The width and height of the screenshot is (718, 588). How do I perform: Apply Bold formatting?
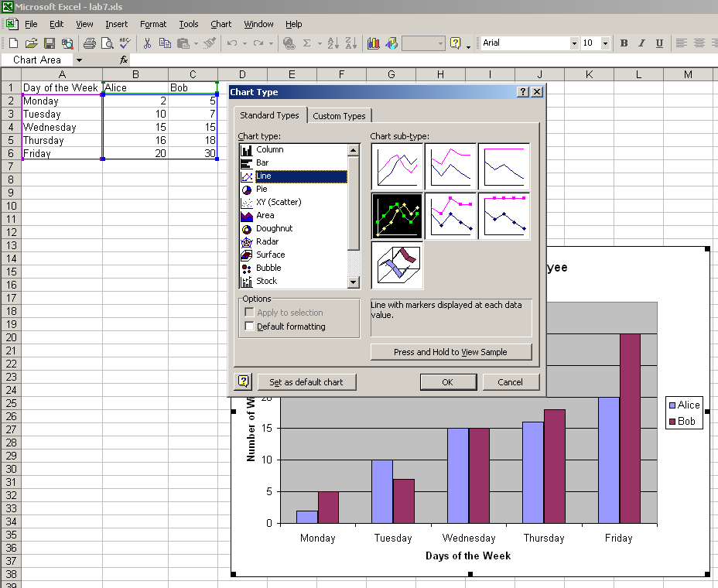click(x=624, y=43)
